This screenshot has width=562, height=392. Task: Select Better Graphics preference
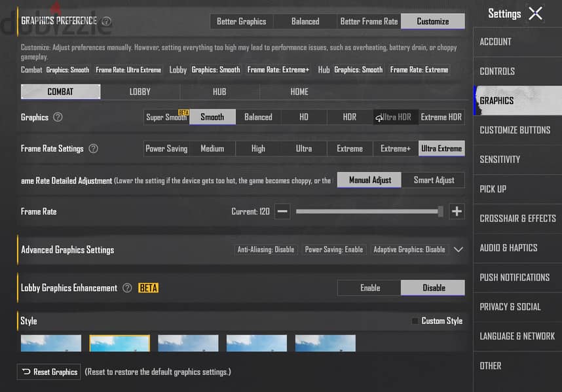242,22
